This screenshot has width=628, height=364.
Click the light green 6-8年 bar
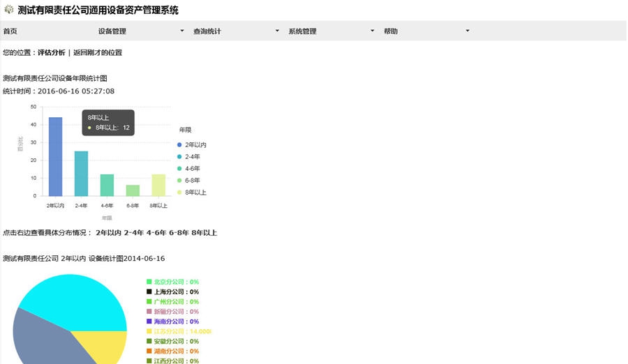click(133, 190)
